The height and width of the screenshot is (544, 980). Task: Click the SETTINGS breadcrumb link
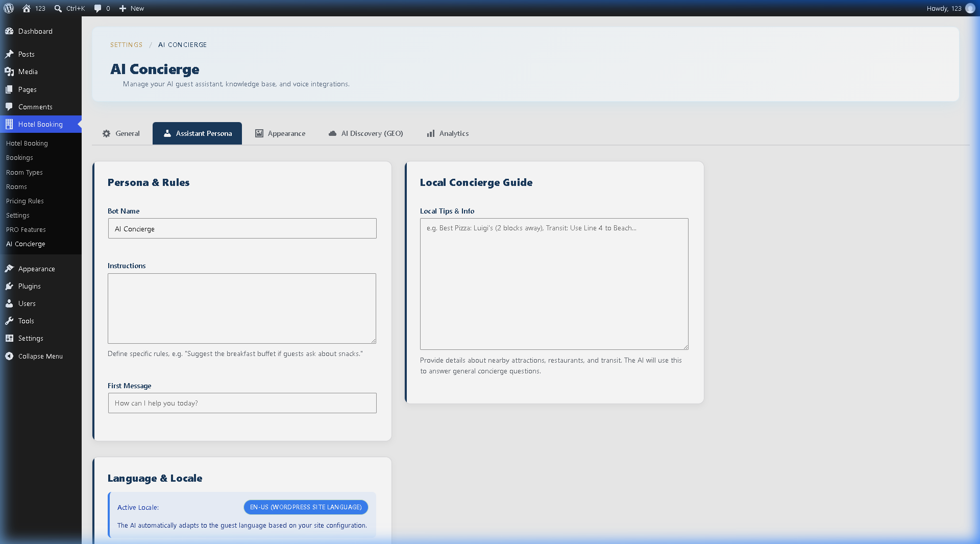pyautogui.click(x=127, y=45)
